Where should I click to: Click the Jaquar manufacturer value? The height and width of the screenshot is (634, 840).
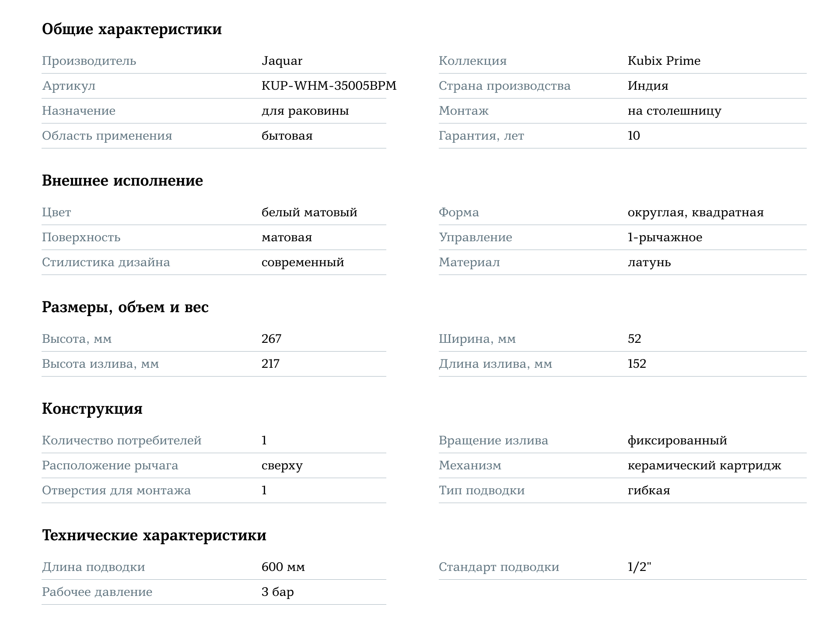[x=282, y=61]
